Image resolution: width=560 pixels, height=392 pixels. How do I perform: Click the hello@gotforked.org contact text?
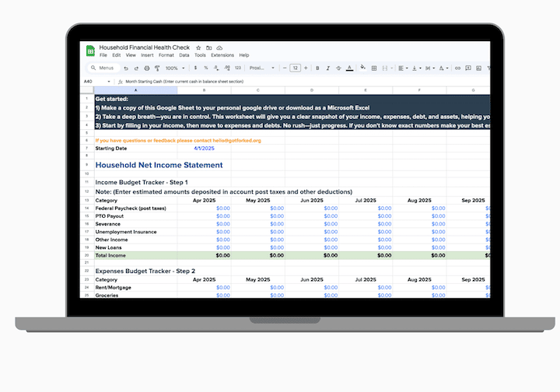[236, 140]
